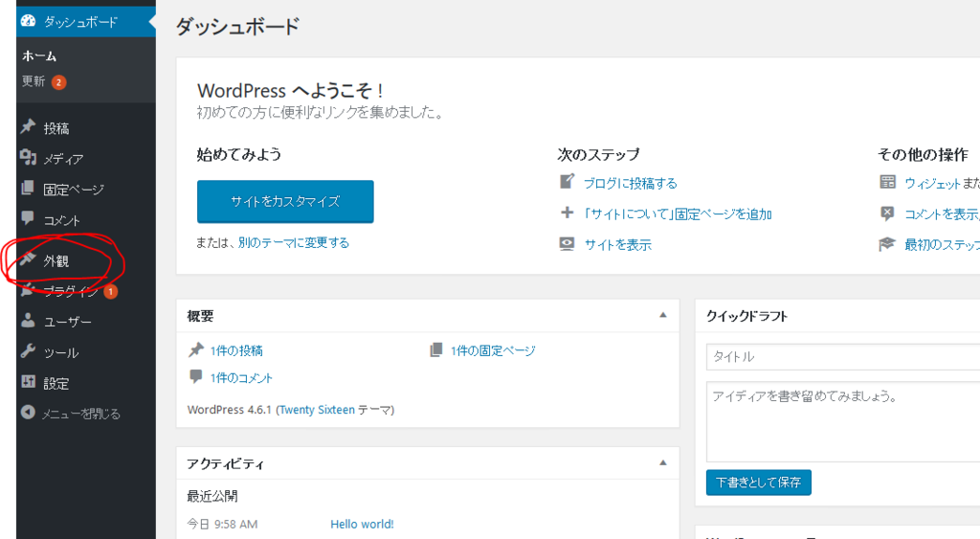Click the widget icon next to ウィジェット

pyautogui.click(x=887, y=182)
